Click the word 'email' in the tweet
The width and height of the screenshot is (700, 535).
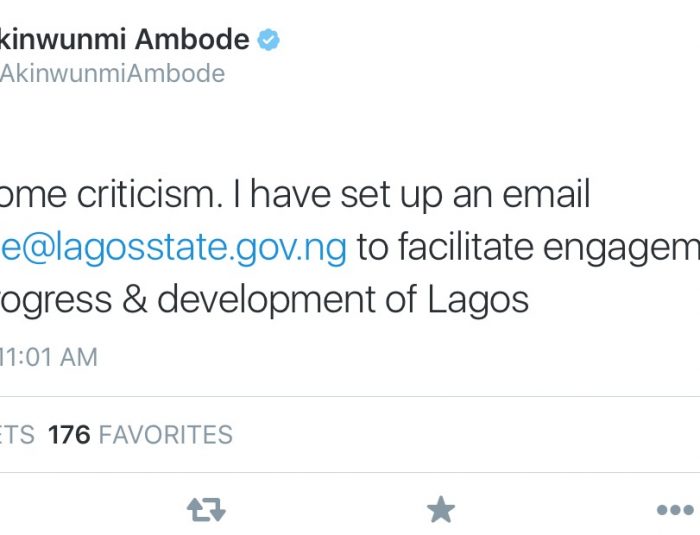click(546, 194)
